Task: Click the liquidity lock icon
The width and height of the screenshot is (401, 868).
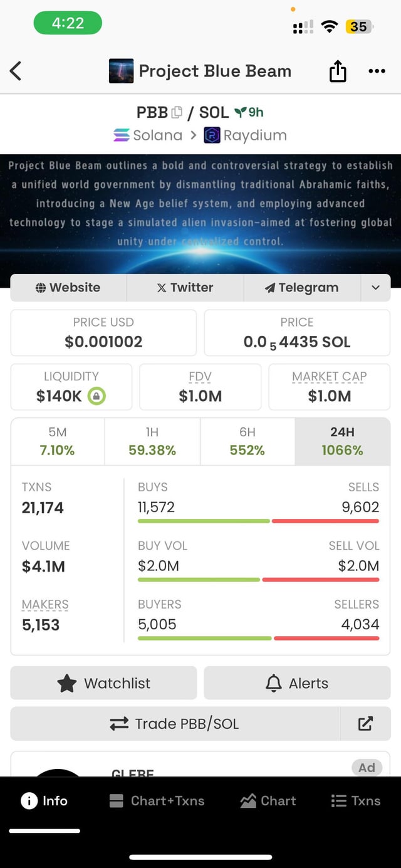Action: pyautogui.click(x=96, y=396)
